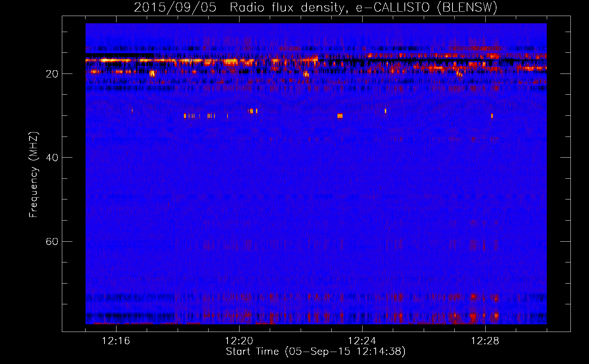The height and width of the screenshot is (364, 589).
Task: Select the 40 frequency tick label
Action: 52,158
